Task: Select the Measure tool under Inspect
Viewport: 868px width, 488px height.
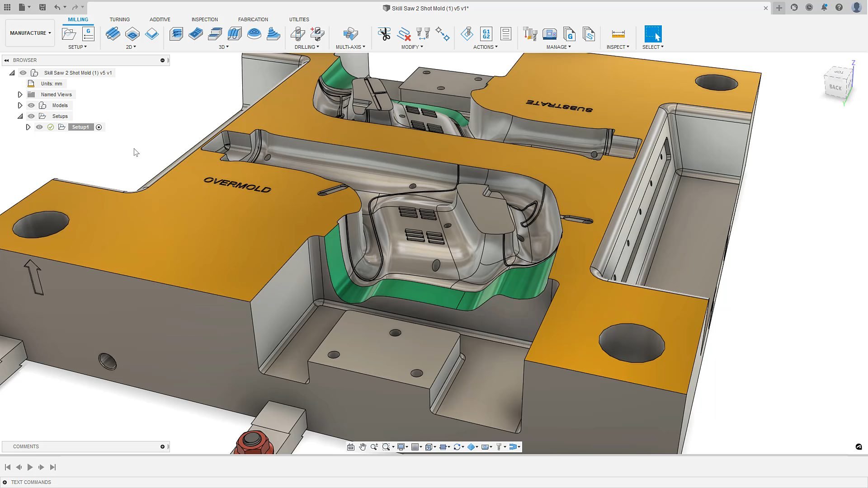Action: click(x=618, y=34)
